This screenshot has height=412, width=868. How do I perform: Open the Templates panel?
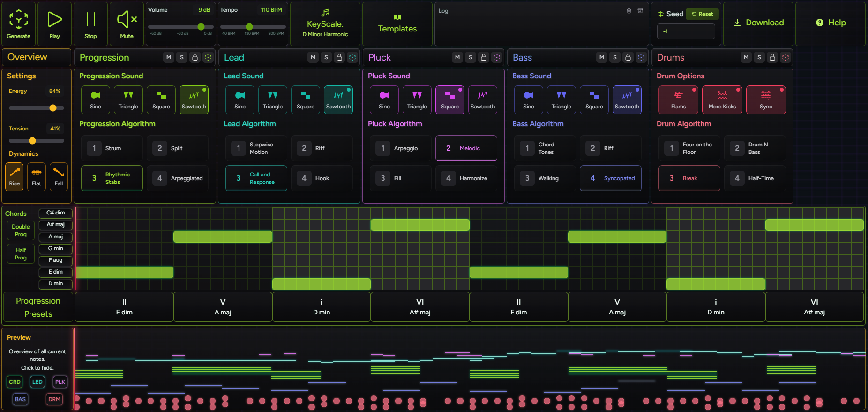click(397, 23)
